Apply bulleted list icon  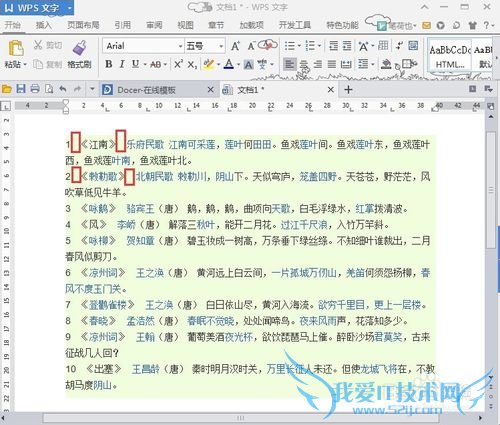pyautogui.click(x=290, y=46)
